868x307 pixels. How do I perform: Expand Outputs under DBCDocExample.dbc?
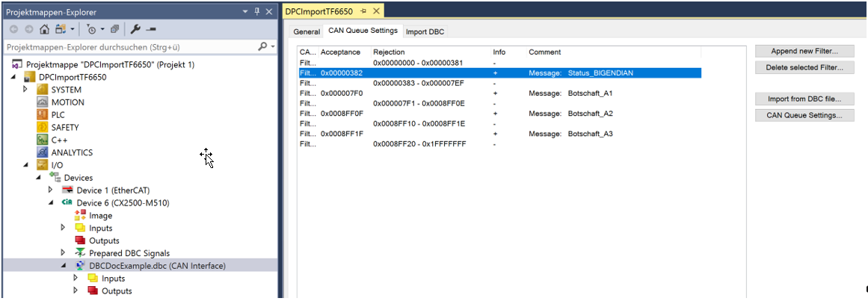pyautogui.click(x=76, y=291)
